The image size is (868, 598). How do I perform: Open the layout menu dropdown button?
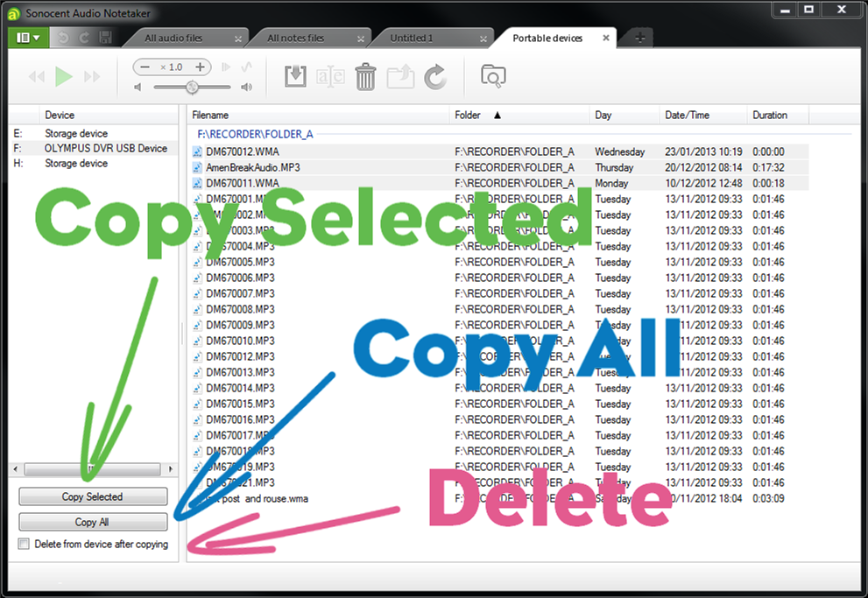click(28, 38)
